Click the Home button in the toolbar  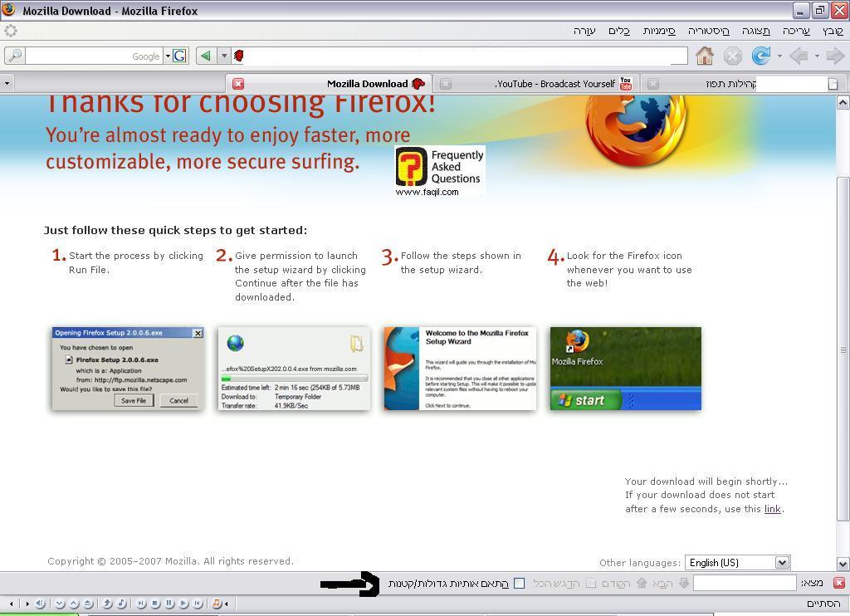pyautogui.click(x=705, y=56)
